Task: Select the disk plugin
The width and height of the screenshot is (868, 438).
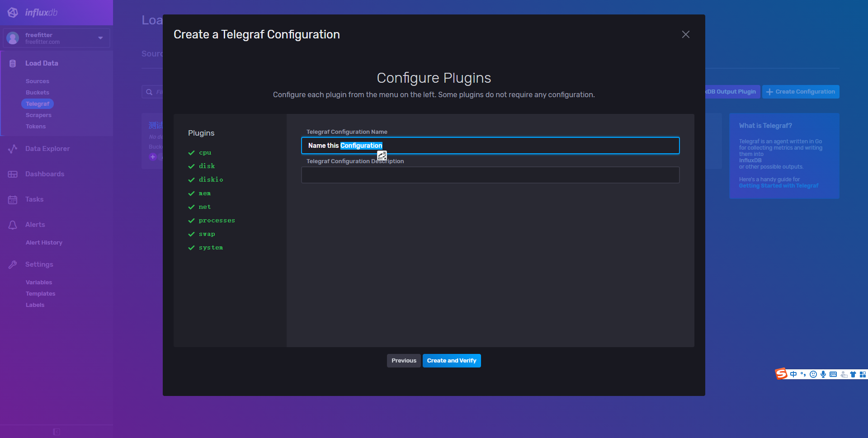Action: (207, 166)
